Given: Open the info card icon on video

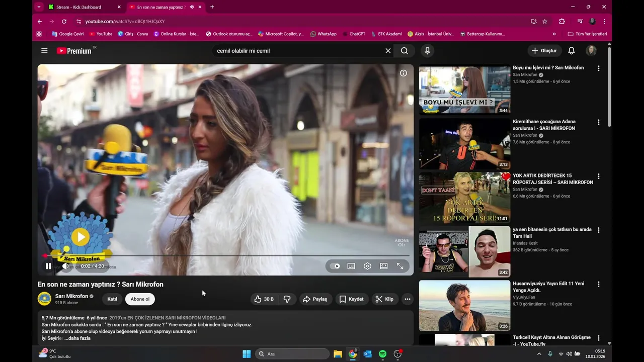Looking at the screenshot, I should pos(403,73).
